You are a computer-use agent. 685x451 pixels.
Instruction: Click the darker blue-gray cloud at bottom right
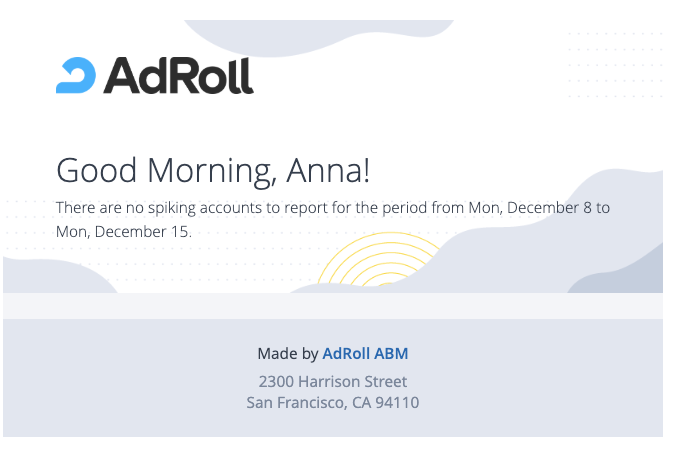tap(625, 270)
